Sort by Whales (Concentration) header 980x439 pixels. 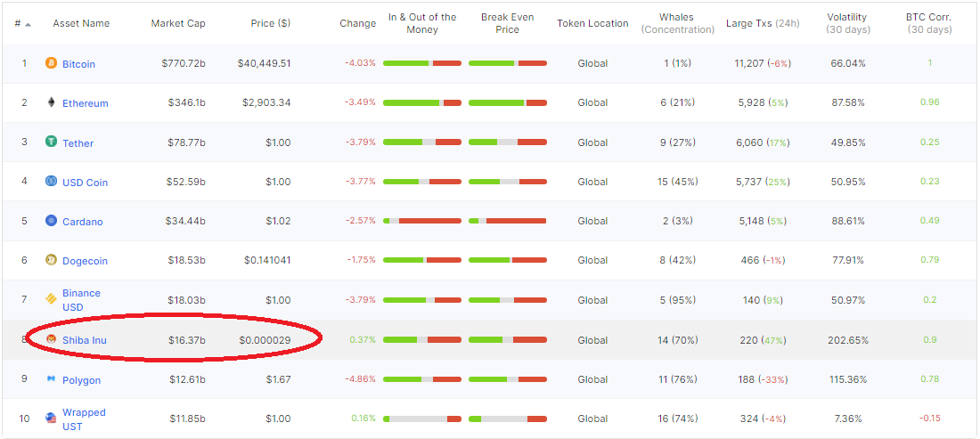[677, 23]
